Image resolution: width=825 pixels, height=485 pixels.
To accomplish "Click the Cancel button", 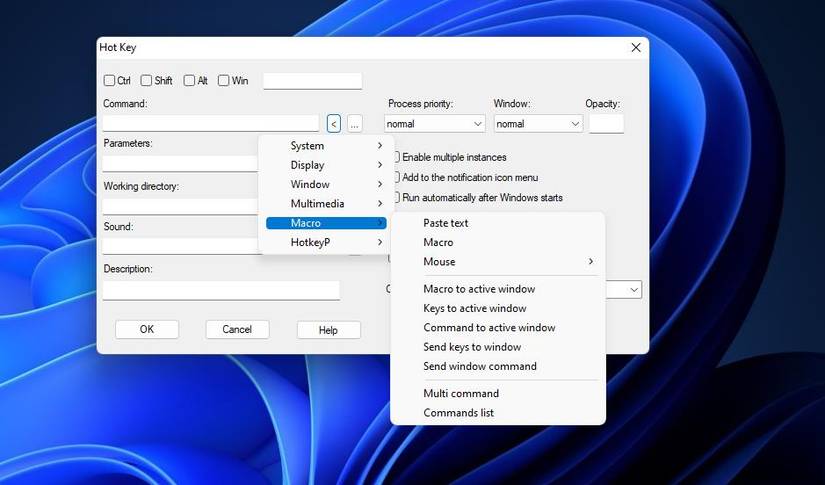I will pos(237,329).
